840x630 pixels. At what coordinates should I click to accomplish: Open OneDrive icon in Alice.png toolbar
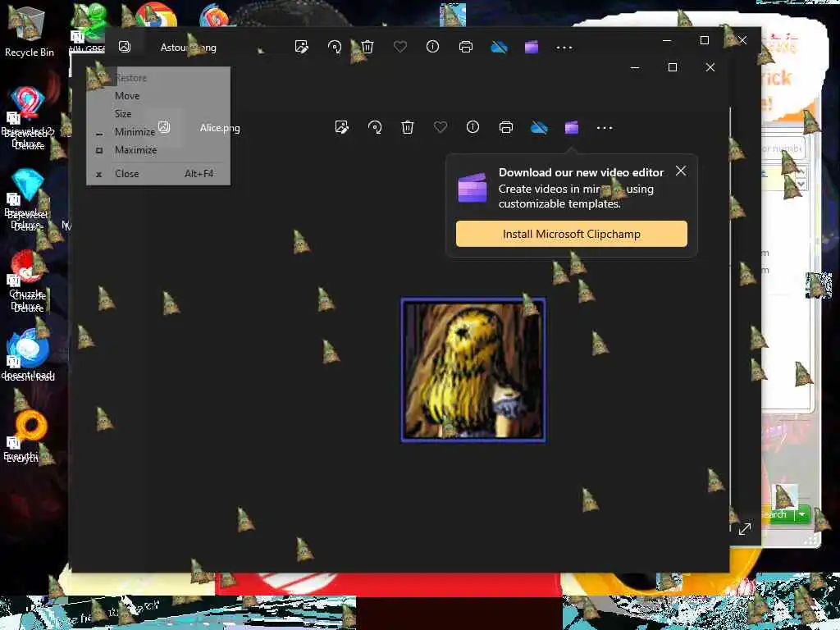pyautogui.click(x=539, y=127)
